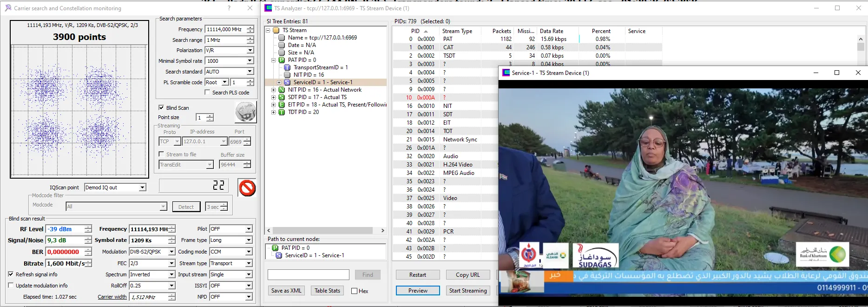868x307 pixels.
Task: Click the TS Stream folder icon in the tree
Action: [x=276, y=30]
